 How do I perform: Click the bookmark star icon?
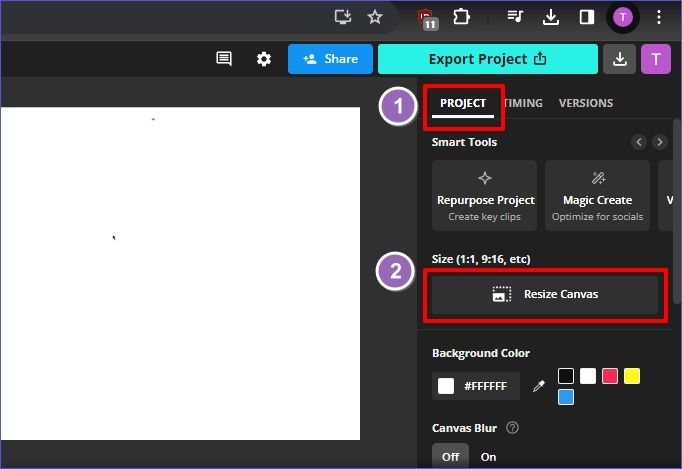375,17
